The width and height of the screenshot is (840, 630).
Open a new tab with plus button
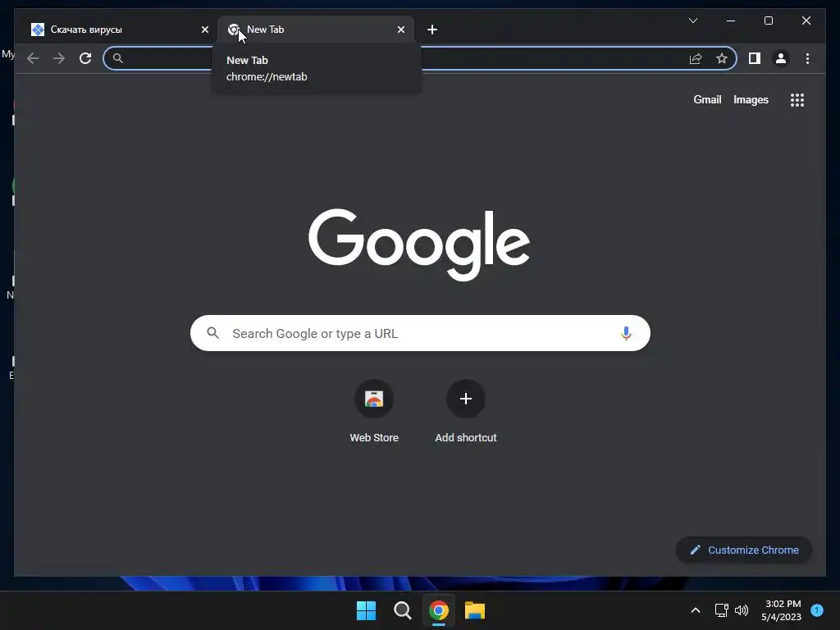point(432,30)
